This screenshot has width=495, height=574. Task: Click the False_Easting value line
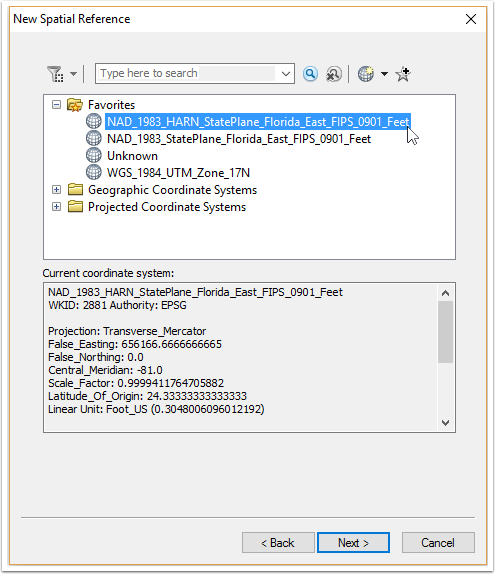[135, 344]
